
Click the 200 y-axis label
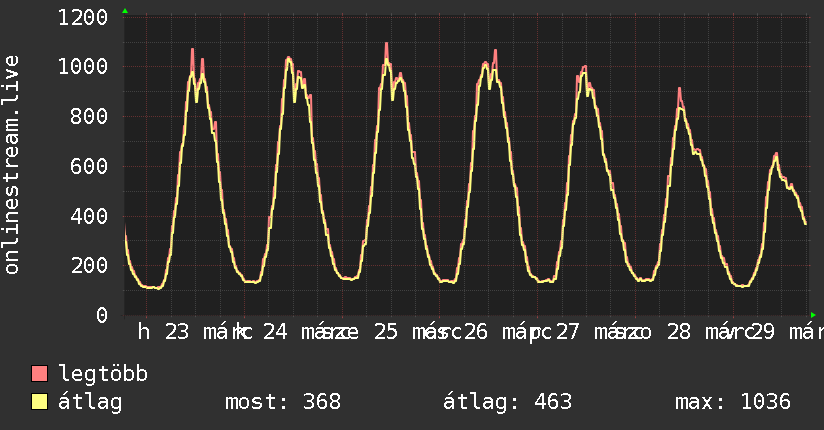pos(89,265)
